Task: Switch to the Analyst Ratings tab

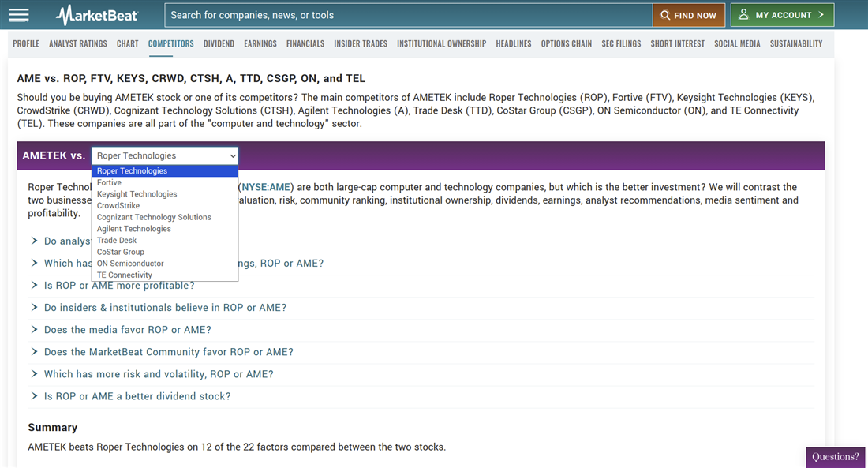Action: tap(77, 43)
